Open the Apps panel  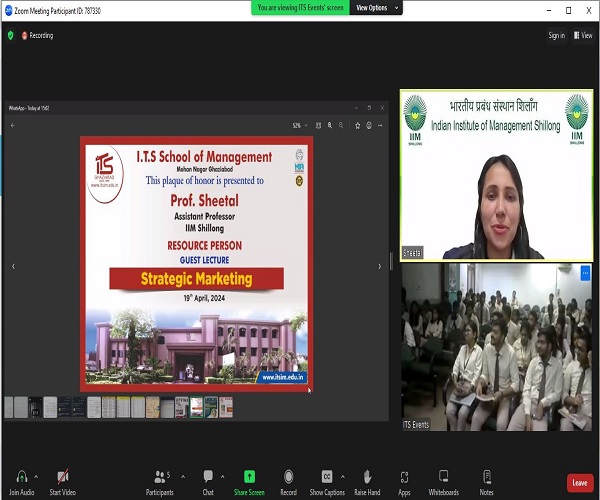tap(404, 482)
